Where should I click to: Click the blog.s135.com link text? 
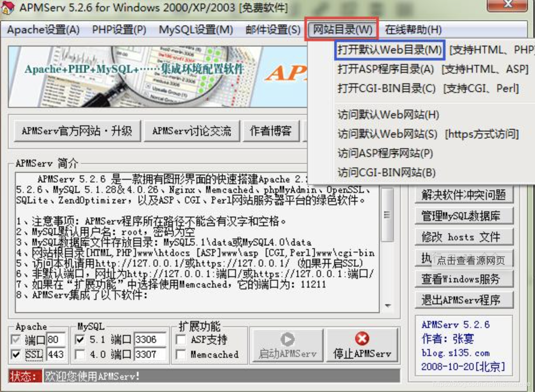coord(455,353)
